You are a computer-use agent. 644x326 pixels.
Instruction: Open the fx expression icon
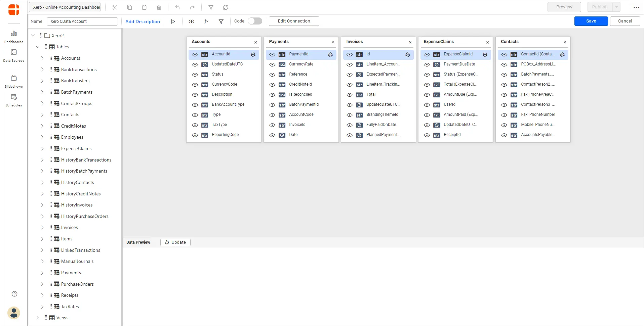point(206,21)
